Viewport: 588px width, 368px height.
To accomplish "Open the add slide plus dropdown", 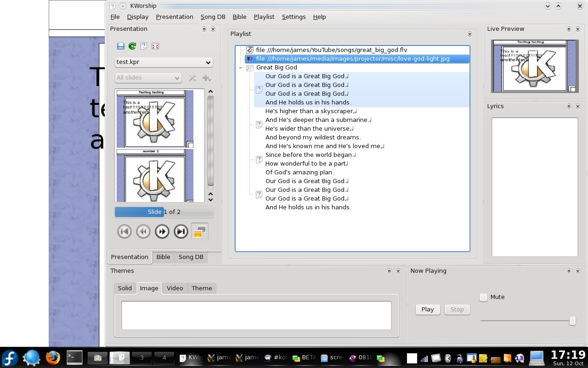I will (x=207, y=78).
